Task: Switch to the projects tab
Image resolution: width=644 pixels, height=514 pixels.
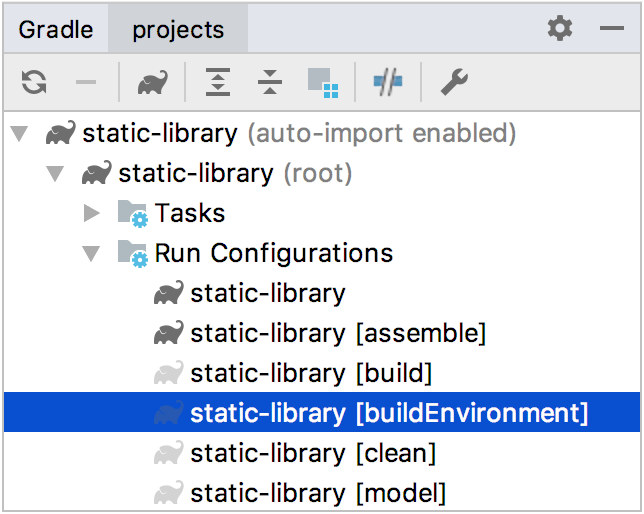Action: pyautogui.click(x=178, y=30)
